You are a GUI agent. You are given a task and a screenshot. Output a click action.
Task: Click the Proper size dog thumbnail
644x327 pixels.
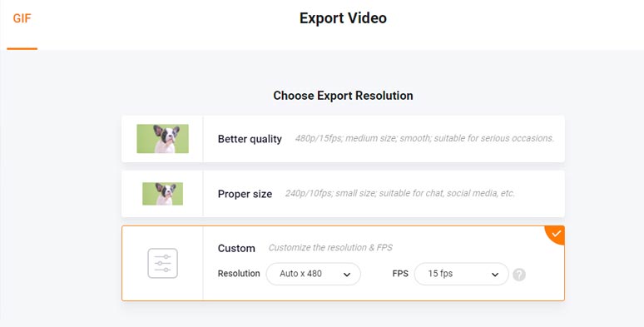[162, 194]
